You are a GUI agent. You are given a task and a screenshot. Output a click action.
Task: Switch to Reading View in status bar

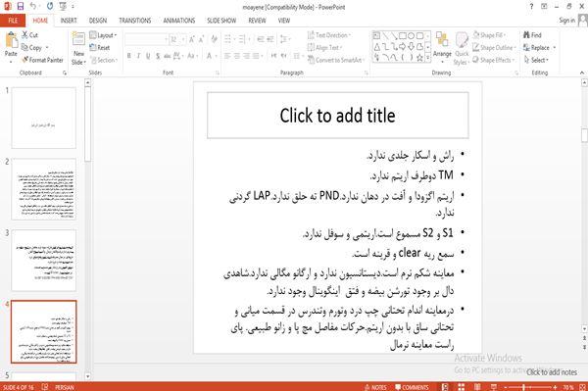click(x=477, y=387)
